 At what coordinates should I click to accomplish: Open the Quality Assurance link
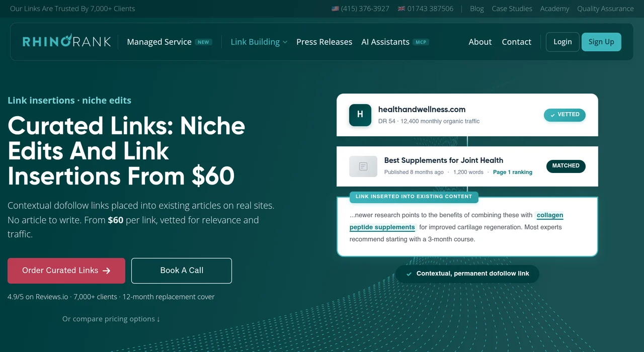(605, 9)
